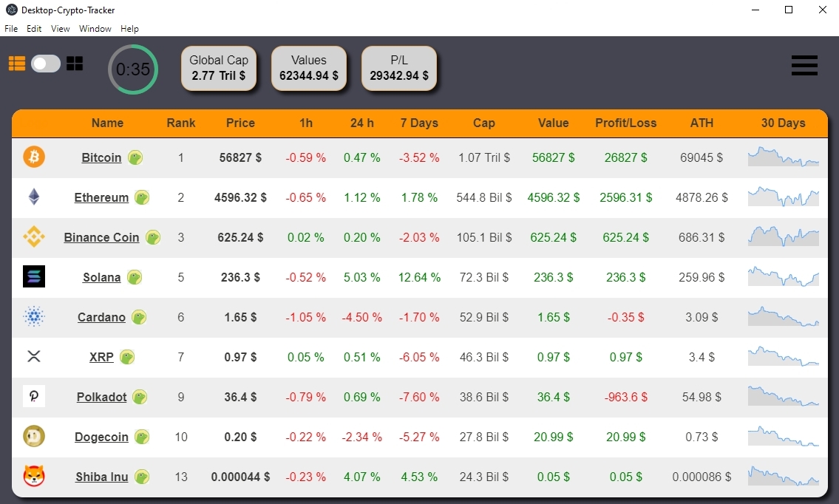Open the Bitcoin link

[101, 158]
